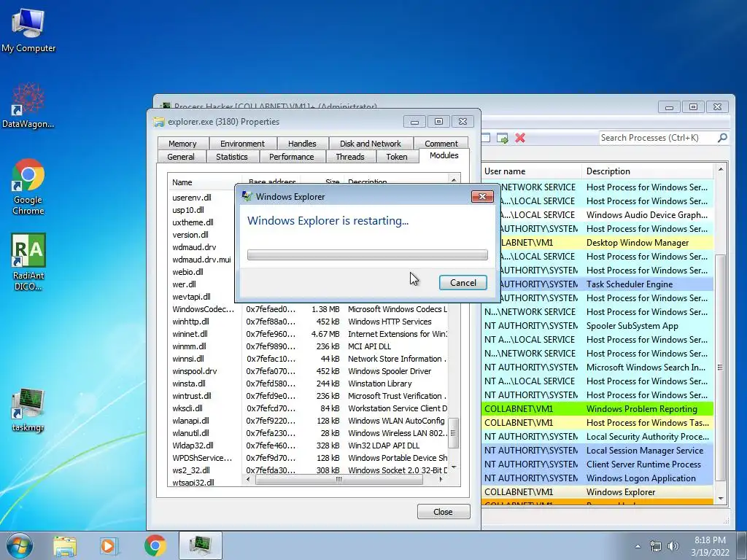Switch to the Statistics tab

(232, 157)
